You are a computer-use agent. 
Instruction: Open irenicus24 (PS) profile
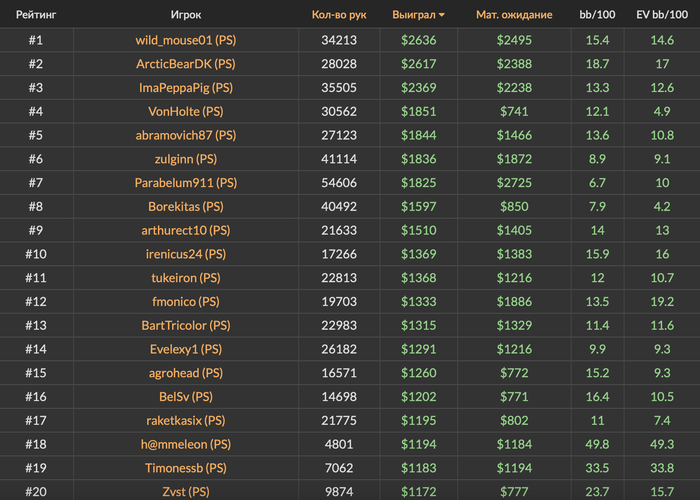click(185, 254)
